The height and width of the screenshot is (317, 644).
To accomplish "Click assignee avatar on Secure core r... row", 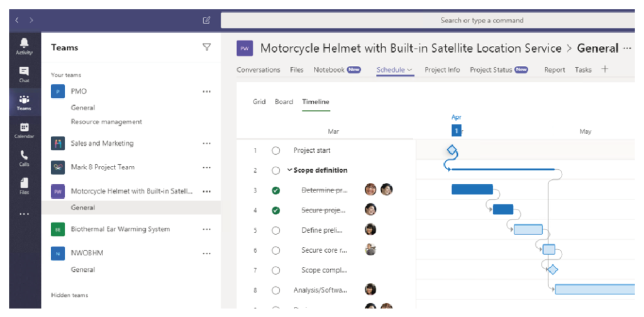I will pos(370,249).
